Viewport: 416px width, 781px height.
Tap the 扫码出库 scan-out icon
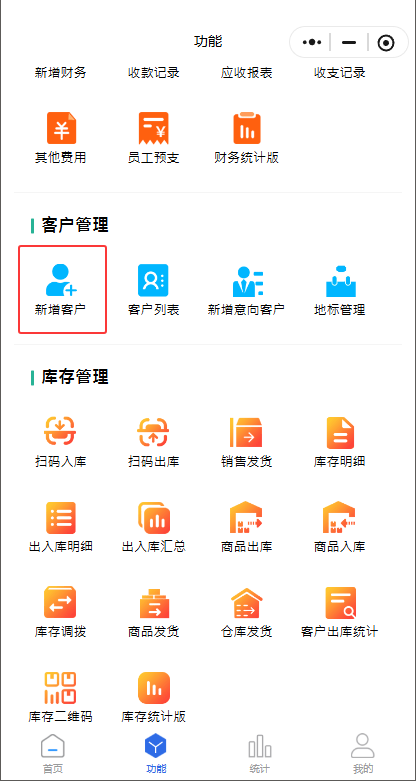tap(153, 432)
